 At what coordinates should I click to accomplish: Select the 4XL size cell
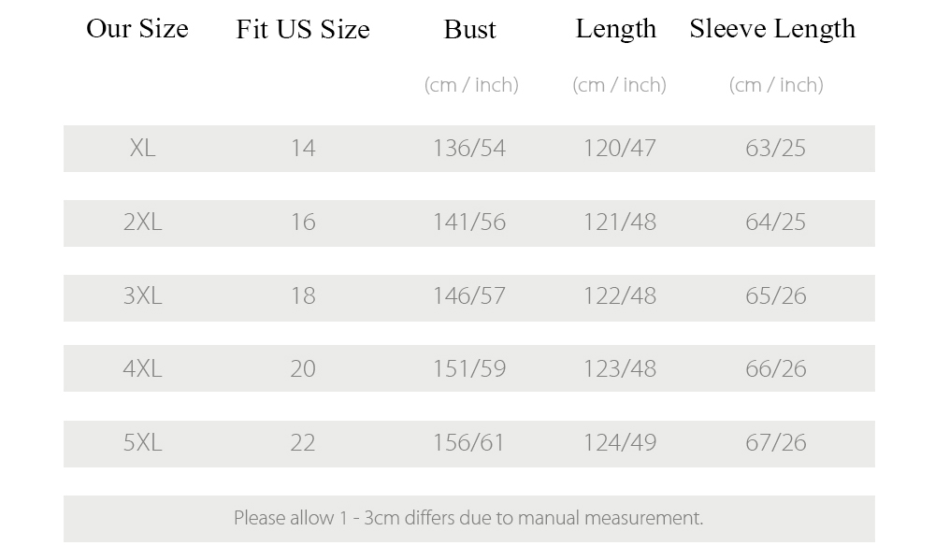click(142, 368)
